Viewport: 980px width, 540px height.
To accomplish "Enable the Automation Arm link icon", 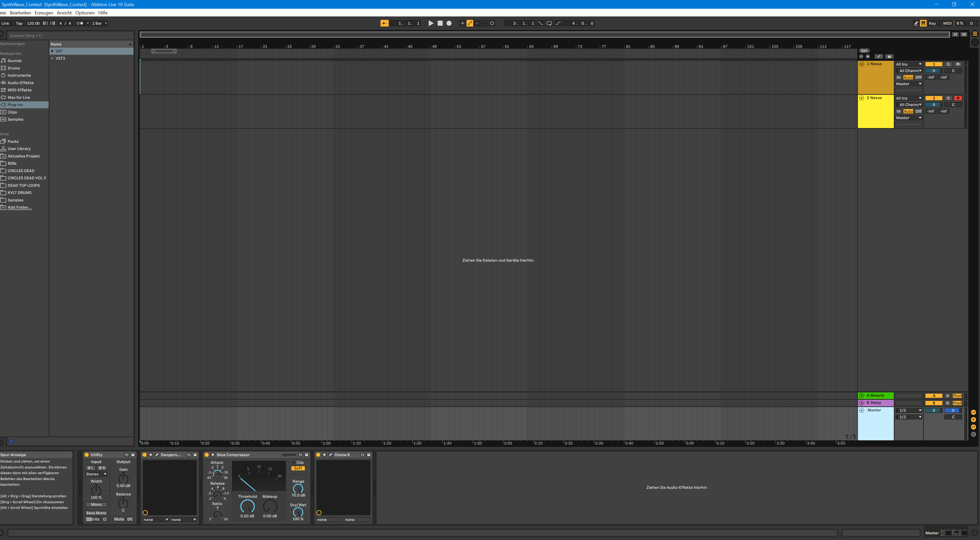I will [470, 23].
